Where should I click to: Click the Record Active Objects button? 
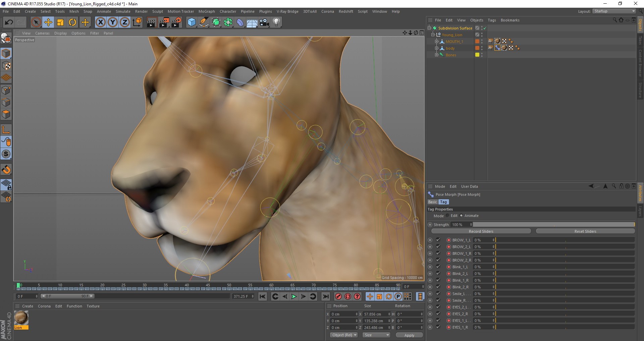[338, 296]
